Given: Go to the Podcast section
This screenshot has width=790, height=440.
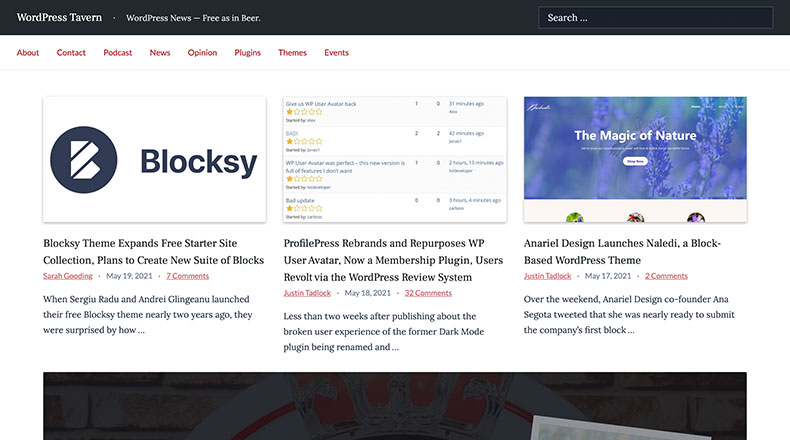Looking at the screenshot, I should click(x=117, y=52).
